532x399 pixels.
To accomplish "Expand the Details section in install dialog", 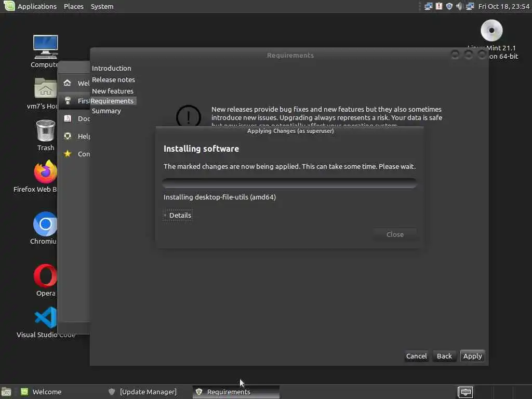I will pos(178,216).
